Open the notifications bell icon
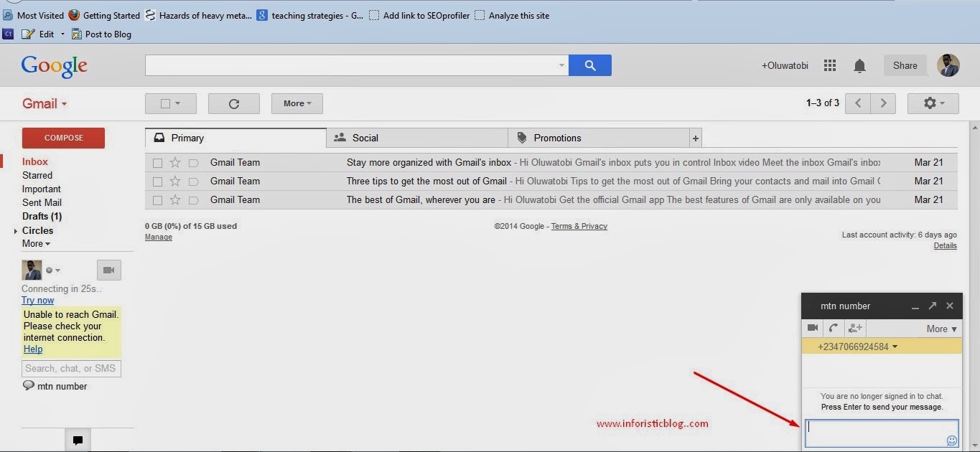 (859, 66)
